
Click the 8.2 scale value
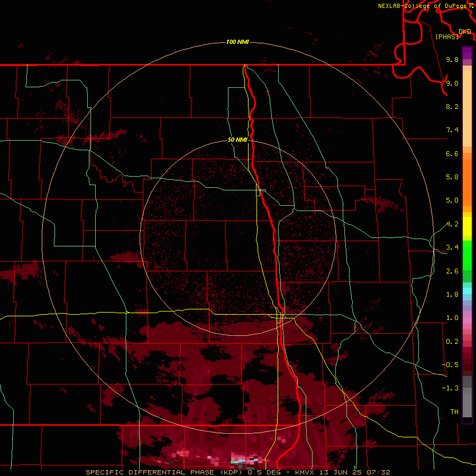[452, 106]
